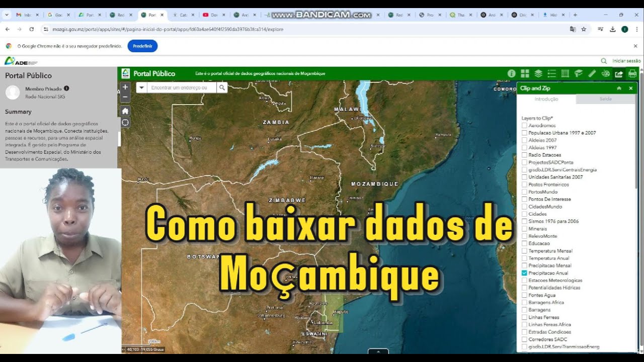Open Chrome tab search dropdown

tap(7, 15)
